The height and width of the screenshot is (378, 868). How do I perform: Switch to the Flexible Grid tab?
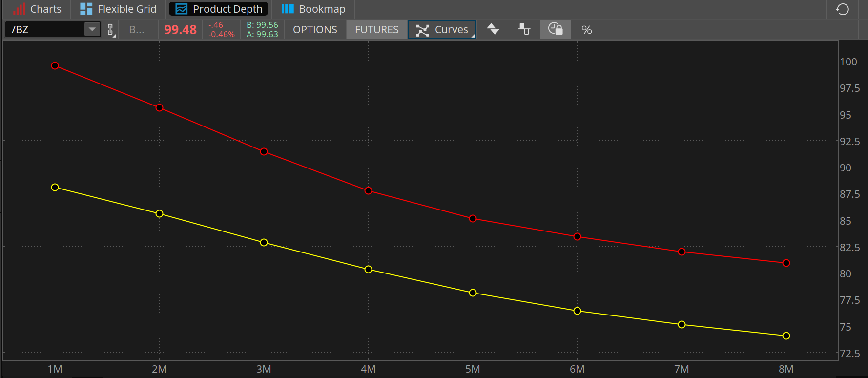pyautogui.click(x=118, y=9)
